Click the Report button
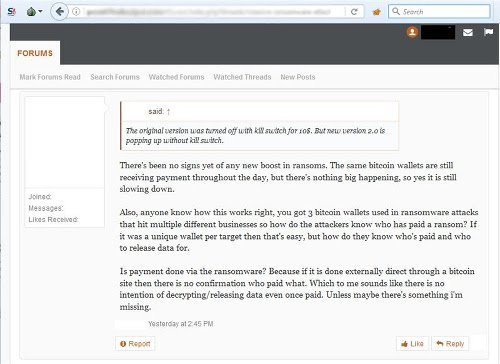The image size is (500, 364). pos(135,344)
